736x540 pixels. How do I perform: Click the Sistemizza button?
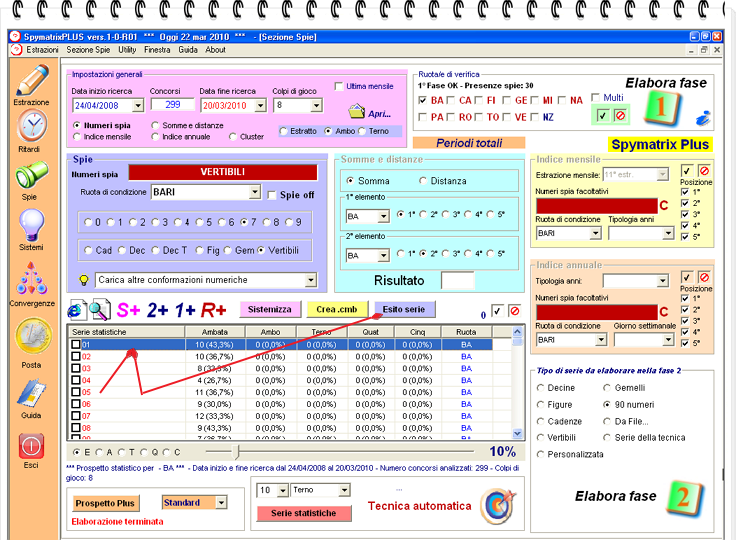(270, 309)
